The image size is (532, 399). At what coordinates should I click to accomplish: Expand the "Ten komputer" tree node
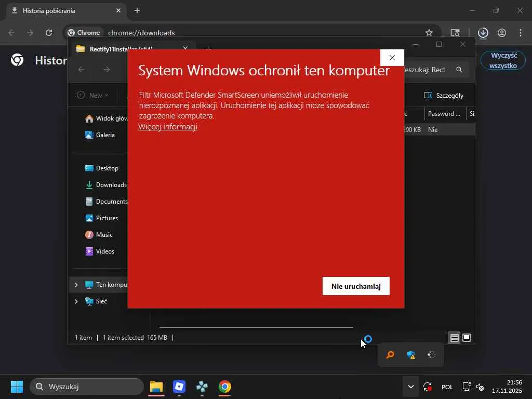[76, 285]
